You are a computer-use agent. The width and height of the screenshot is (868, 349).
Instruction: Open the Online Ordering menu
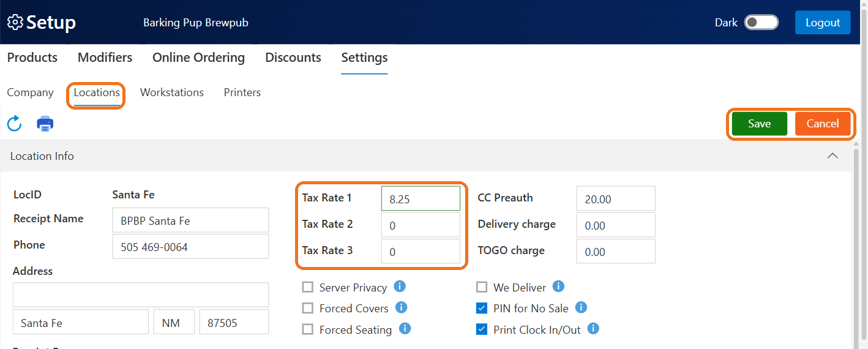[x=198, y=58]
